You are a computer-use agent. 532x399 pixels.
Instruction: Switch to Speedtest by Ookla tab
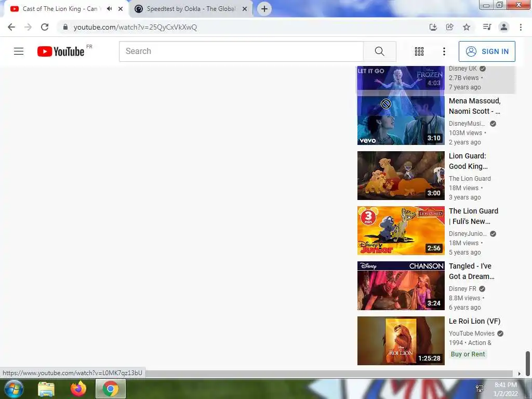coord(190,9)
